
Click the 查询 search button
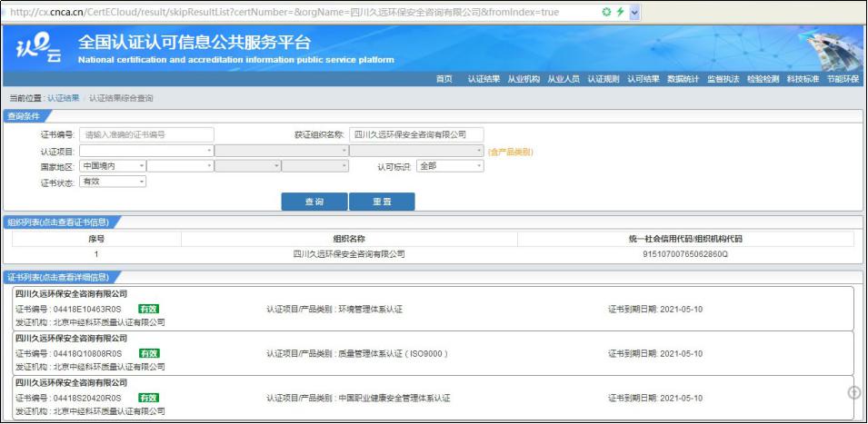[314, 202]
